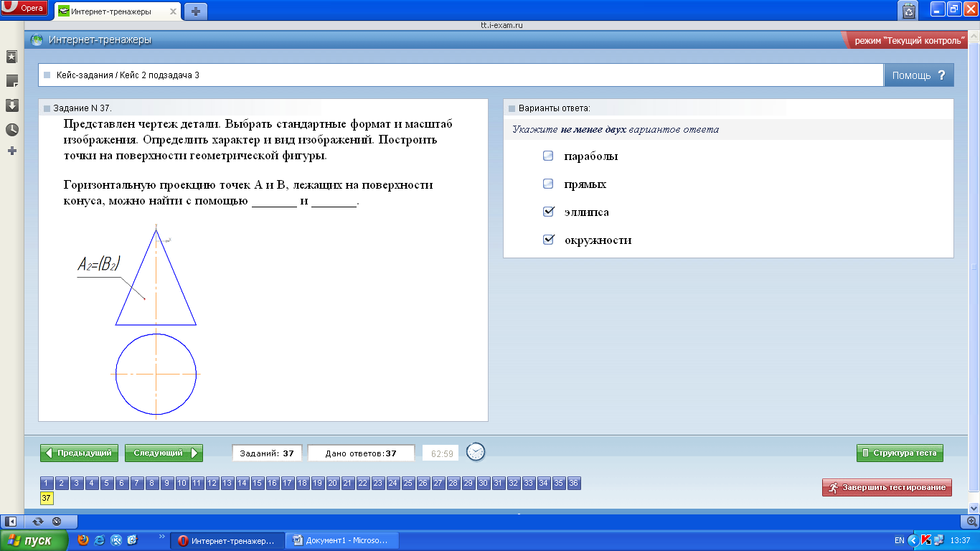Check the параболы option

click(x=549, y=156)
